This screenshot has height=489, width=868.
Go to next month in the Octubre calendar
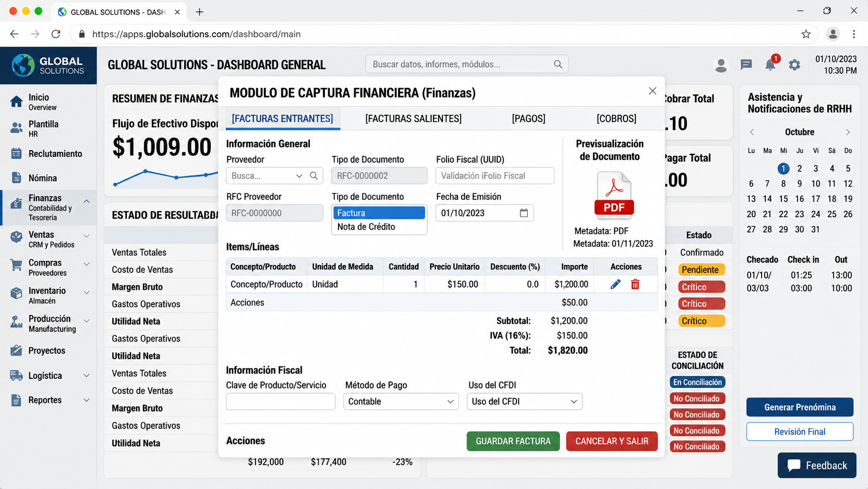click(848, 132)
